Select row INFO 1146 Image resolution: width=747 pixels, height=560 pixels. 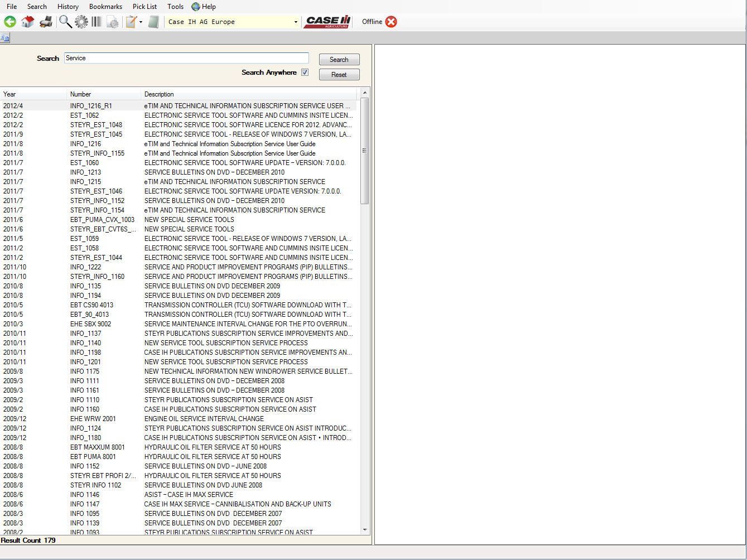(179, 495)
